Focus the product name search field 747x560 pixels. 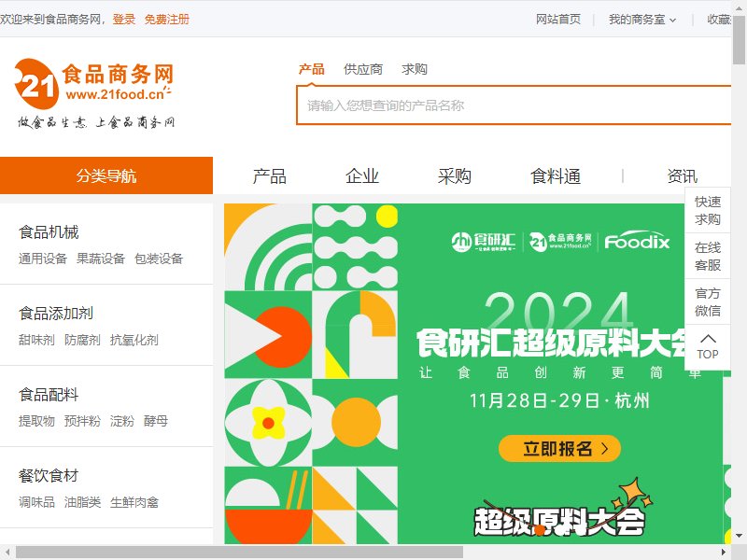click(x=514, y=105)
